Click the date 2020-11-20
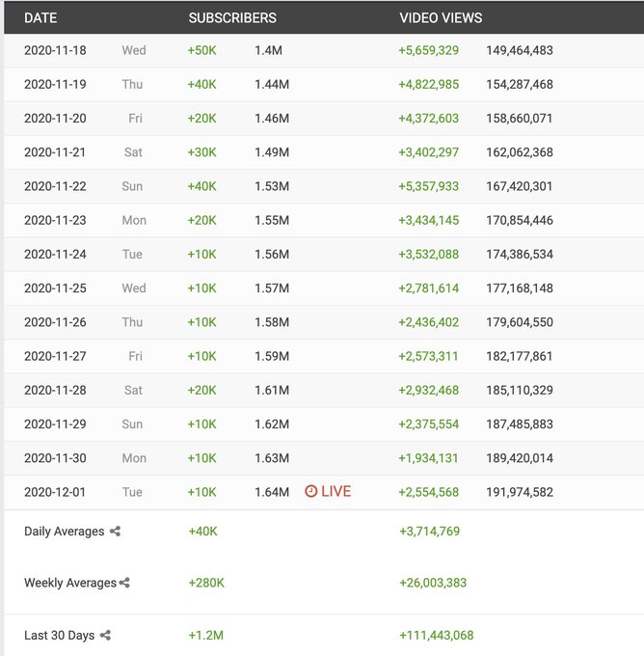 tap(55, 119)
